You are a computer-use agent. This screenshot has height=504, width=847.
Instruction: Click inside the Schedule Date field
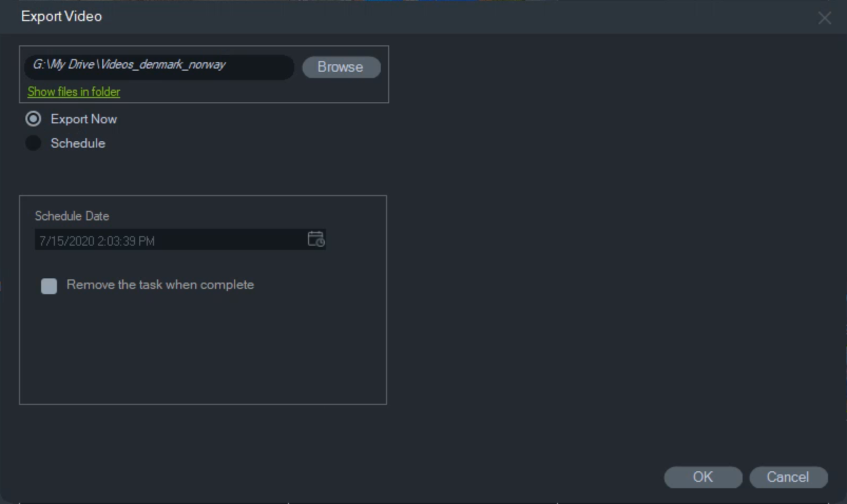pos(158,240)
